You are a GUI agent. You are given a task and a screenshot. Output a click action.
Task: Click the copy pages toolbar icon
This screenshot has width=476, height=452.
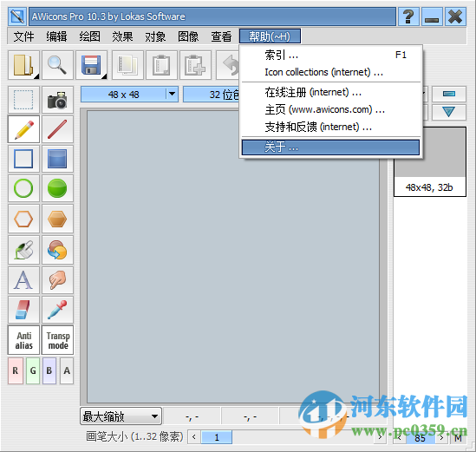(x=127, y=65)
